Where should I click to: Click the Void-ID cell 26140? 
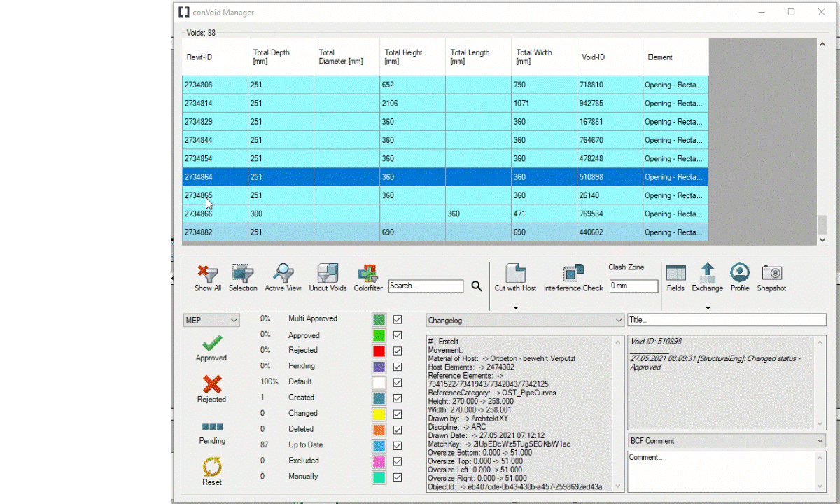[610, 195]
